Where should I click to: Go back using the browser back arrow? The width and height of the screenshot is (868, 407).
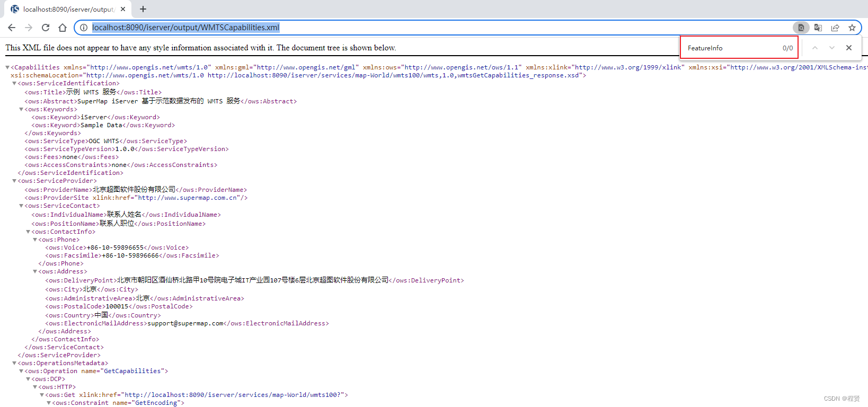coord(12,28)
